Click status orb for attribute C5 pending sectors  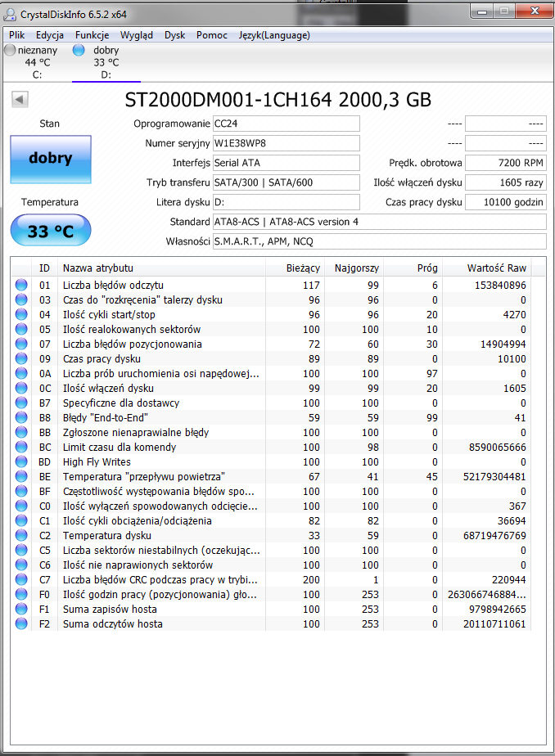pos(21,550)
